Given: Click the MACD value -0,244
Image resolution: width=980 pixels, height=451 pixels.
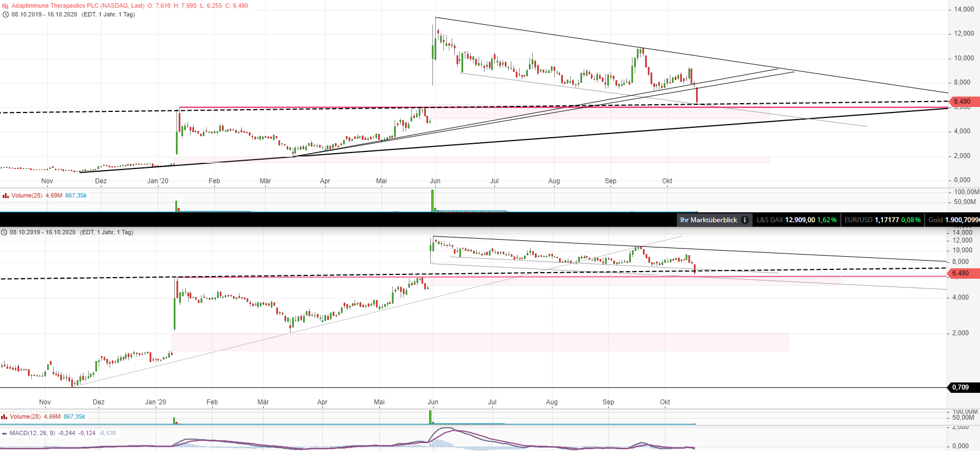Looking at the screenshot, I should [x=67, y=433].
